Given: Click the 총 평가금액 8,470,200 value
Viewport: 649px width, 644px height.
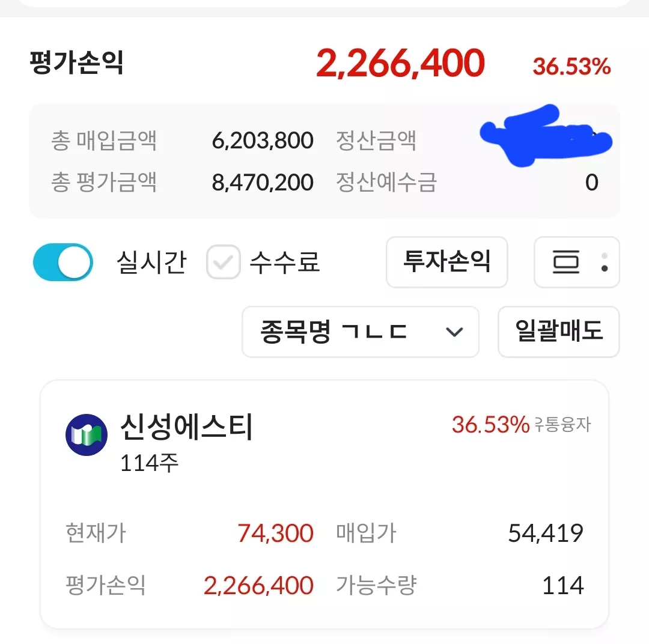Looking at the screenshot, I should pos(263,183).
